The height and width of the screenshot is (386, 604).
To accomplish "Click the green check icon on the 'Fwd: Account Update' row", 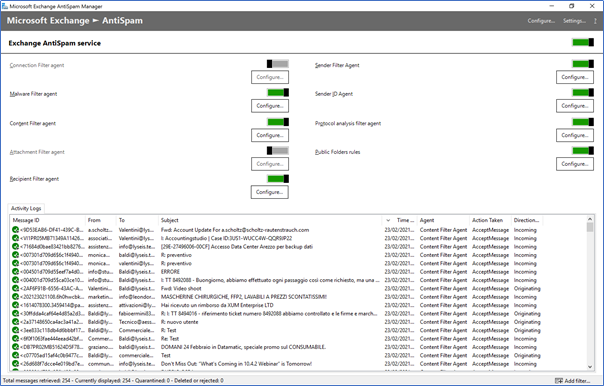I will (x=15, y=230).
